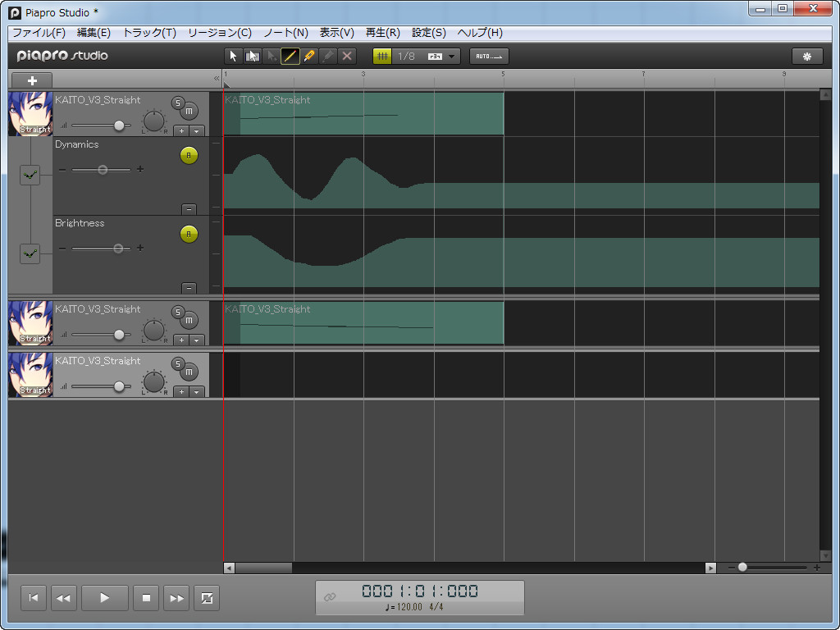This screenshot has width=840, height=630.
Task: Select the range selection tool
Action: tap(253, 57)
